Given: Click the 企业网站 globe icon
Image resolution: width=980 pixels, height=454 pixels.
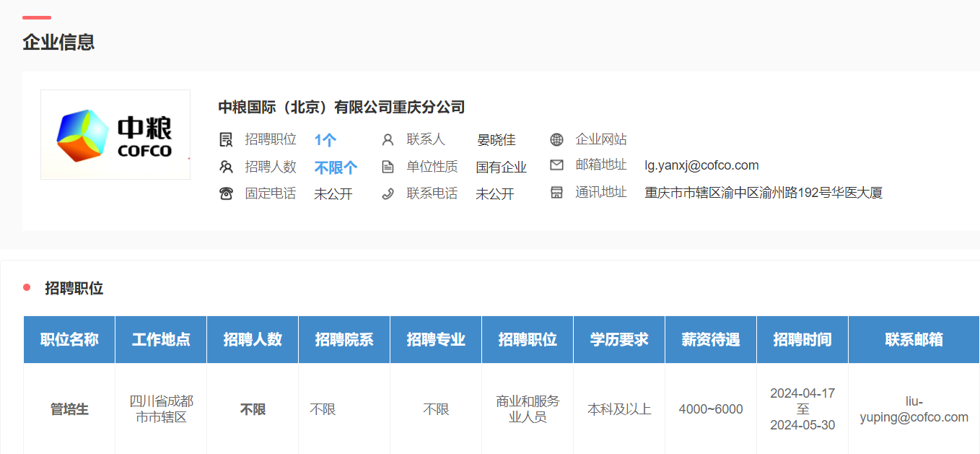Looking at the screenshot, I should point(556,139).
